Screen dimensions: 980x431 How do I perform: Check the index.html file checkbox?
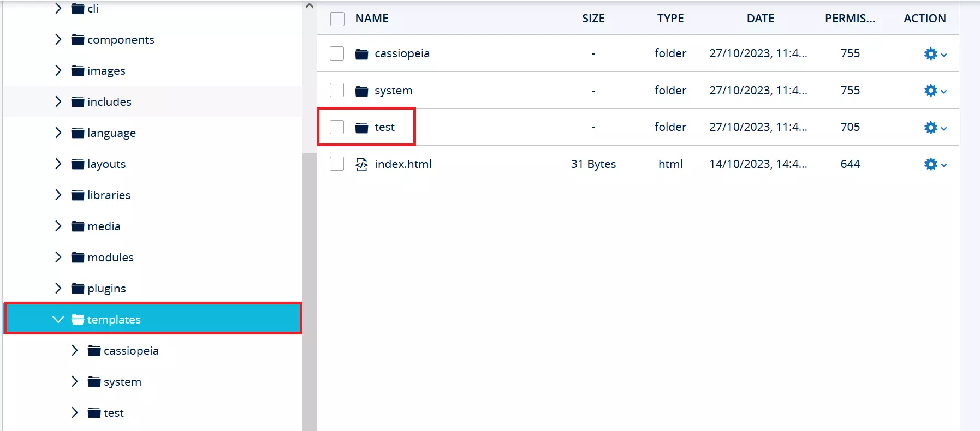337,164
